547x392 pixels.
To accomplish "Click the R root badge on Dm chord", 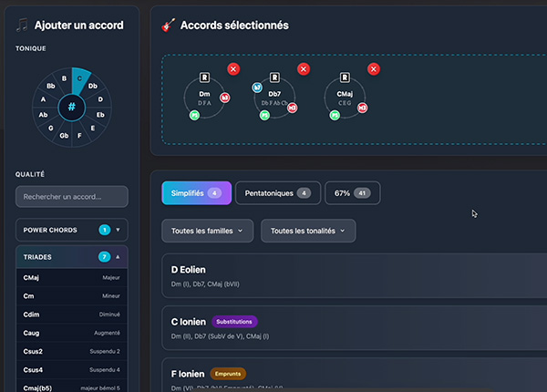I will click(x=204, y=77).
